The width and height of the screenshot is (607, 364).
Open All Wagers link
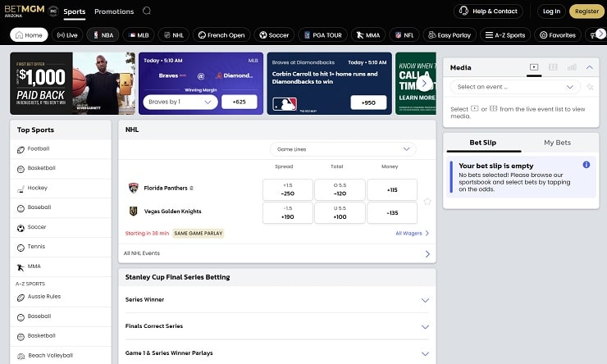point(413,234)
